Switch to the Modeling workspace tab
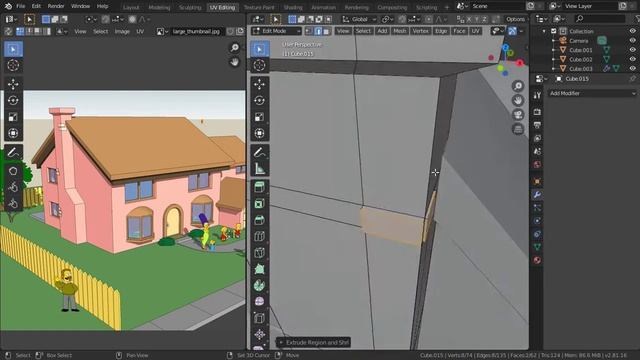This screenshot has height=360, width=640. click(159, 7)
